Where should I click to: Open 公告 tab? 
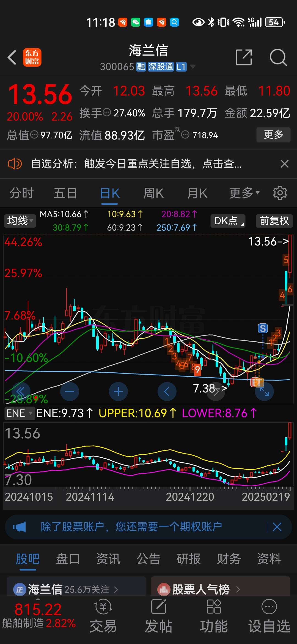pos(148,559)
